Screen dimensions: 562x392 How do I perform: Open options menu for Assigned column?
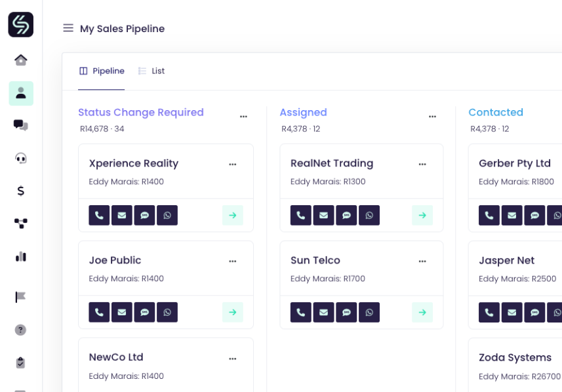[432, 117]
